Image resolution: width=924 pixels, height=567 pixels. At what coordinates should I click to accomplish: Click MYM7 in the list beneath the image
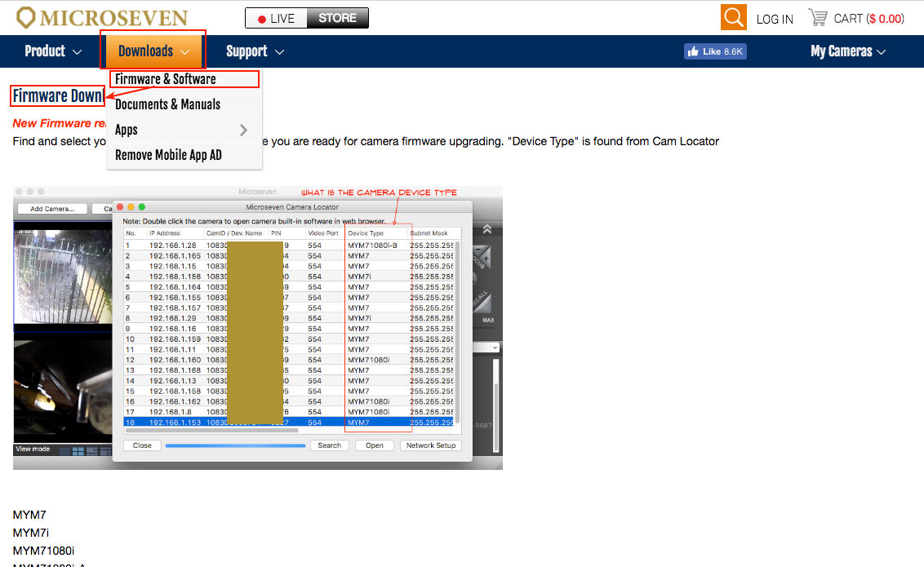[x=29, y=515]
